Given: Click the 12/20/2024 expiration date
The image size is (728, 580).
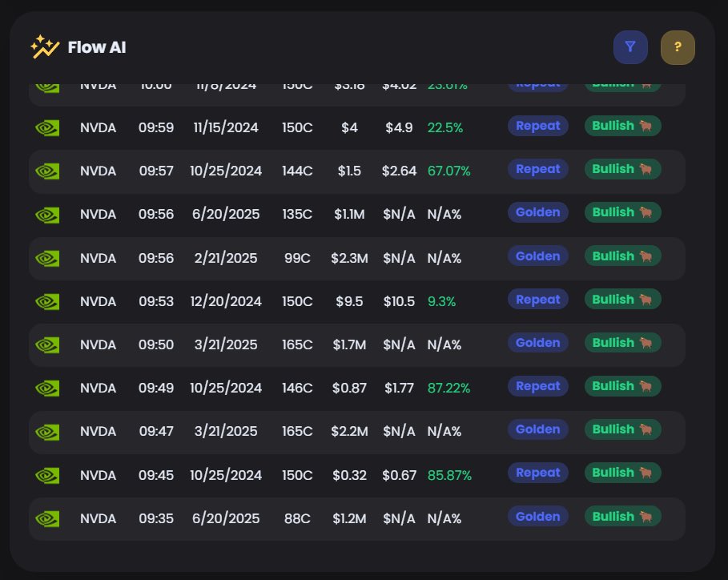Looking at the screenshot, I should click(x=226, y=301).
